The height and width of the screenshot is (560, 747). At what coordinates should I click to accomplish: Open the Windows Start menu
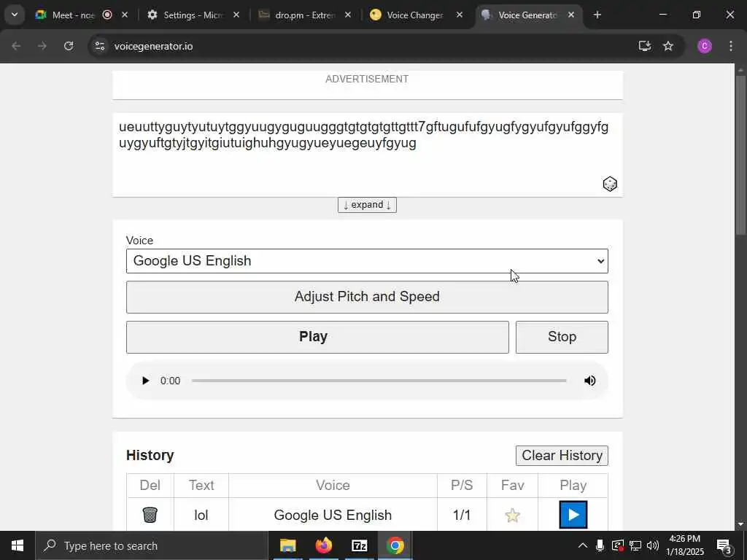(x=18, y=545)
